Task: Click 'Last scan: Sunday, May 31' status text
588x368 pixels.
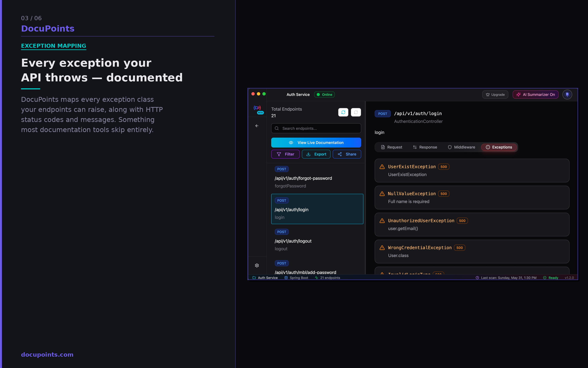Action: (509, 278)
